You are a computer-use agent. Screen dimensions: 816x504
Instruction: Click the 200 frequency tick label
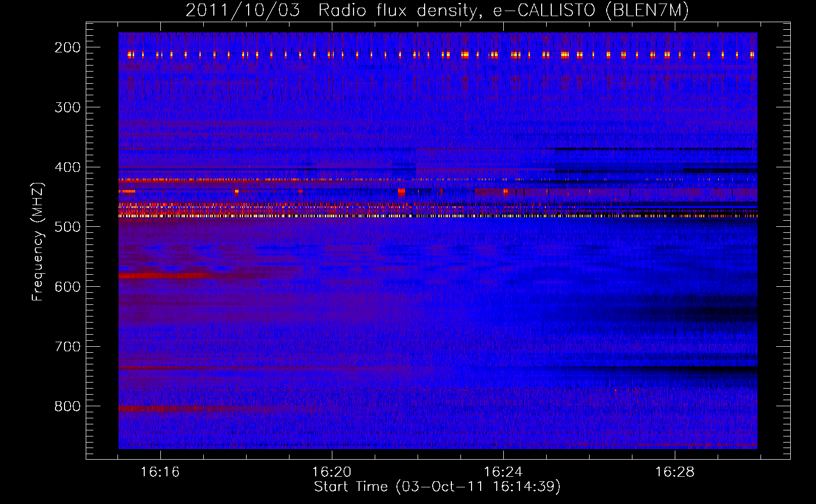[x=68, y=47]
